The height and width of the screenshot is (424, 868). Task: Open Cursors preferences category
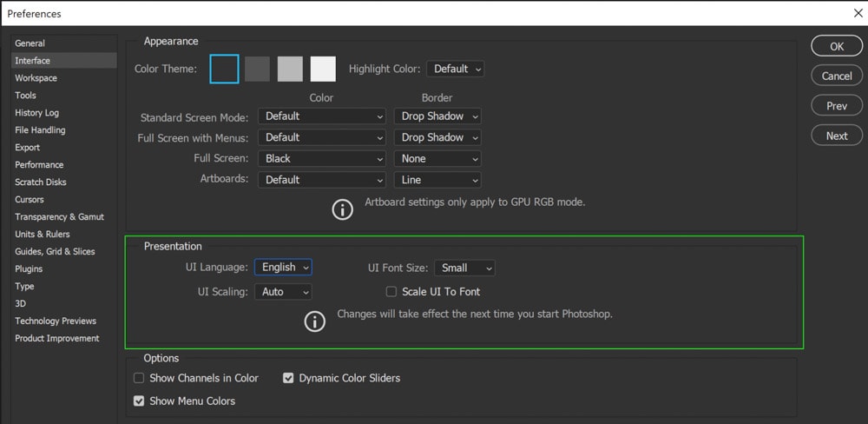[x=63, y=200]
